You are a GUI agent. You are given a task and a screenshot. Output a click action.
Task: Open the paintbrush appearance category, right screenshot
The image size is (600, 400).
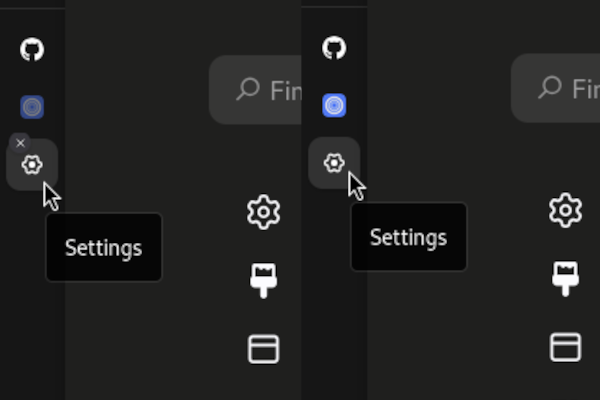click(x=565, y=279)
